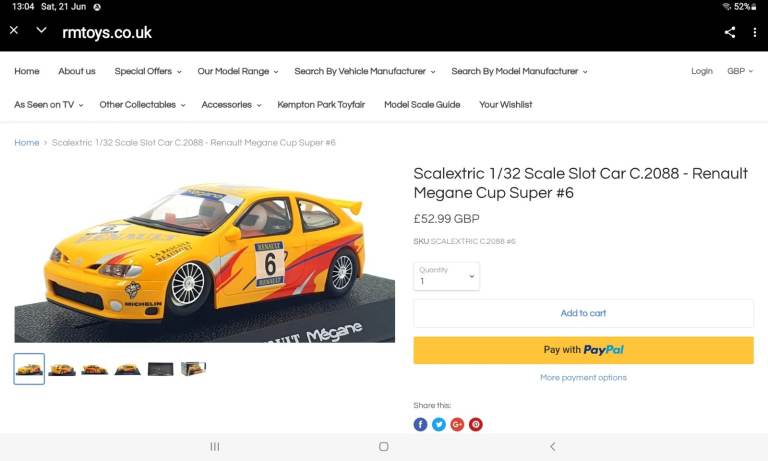The width and height of the screenshot is (768, 461).
Task: Expand the GBP currency selector
Action: click(x=740, y=72)
